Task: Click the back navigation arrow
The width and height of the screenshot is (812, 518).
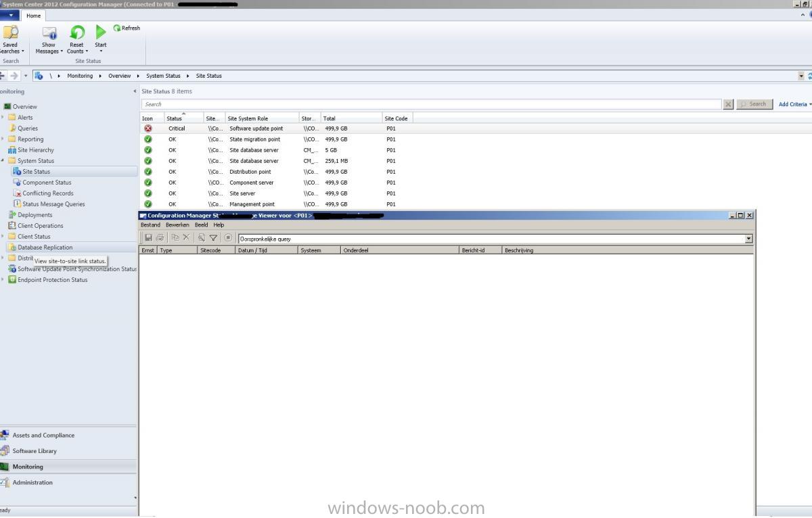Action: 2,76
